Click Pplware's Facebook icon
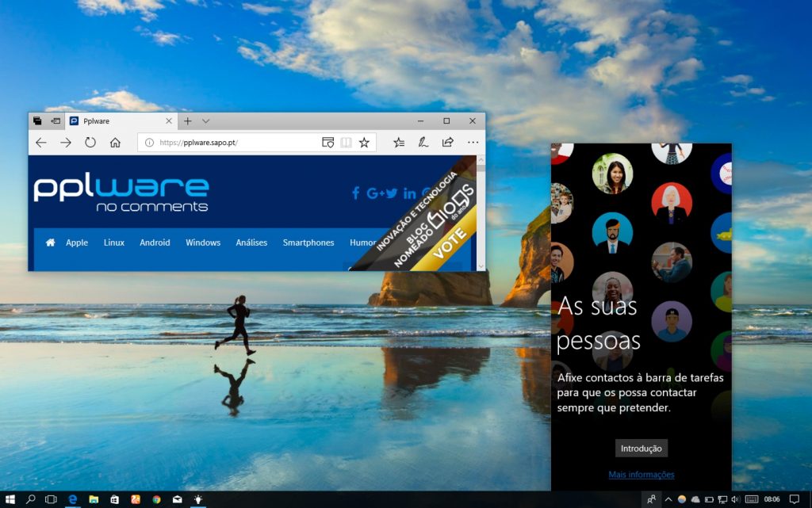 356,193
